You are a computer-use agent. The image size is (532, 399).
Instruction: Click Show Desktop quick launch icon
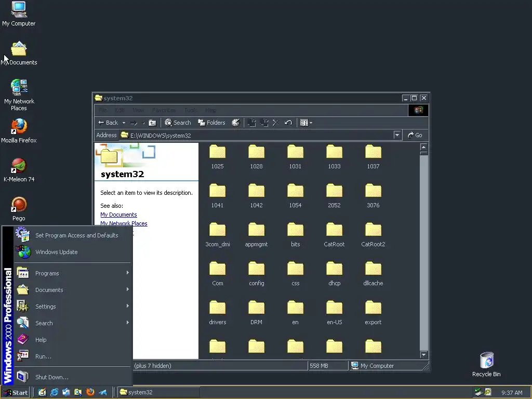coord(42,393)
